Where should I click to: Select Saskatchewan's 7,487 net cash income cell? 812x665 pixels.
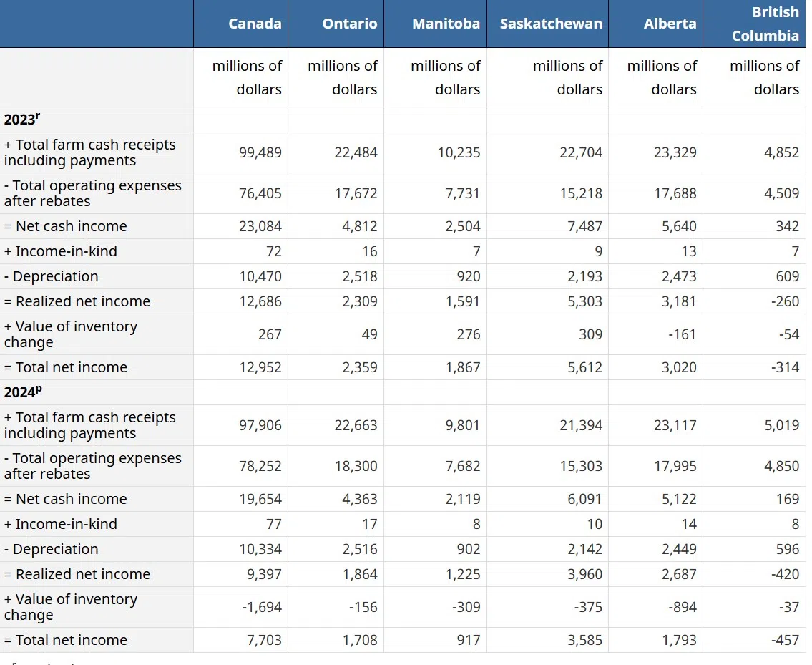[x=584, y=226]
